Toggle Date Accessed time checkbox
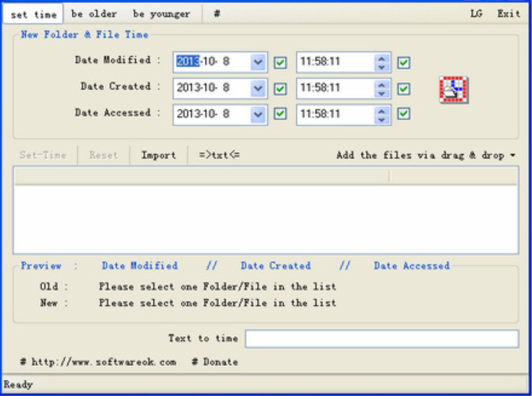This screenshot has width=532, height=396. click(403, 114)
